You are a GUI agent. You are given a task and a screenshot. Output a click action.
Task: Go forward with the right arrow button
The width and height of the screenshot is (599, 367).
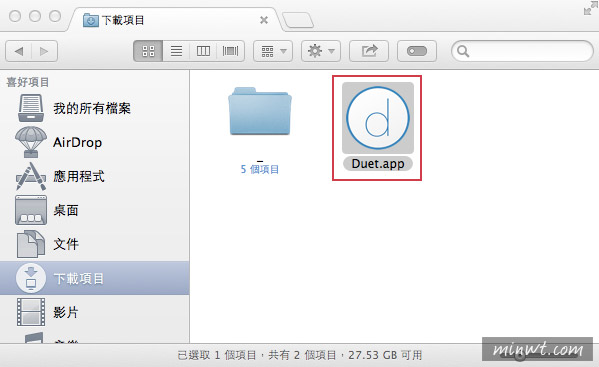pos(45,51)
